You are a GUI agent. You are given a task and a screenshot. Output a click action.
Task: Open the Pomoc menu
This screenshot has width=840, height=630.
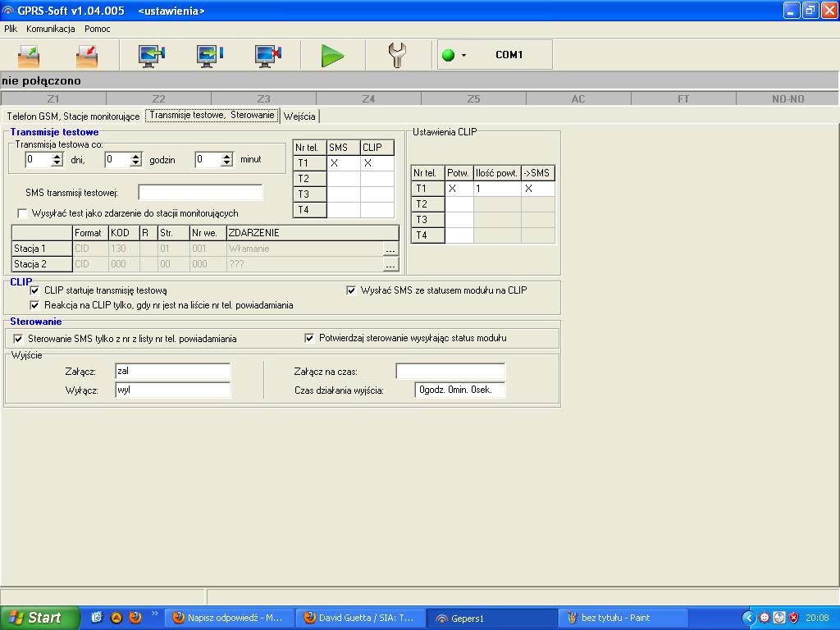[x=98, y=29]
